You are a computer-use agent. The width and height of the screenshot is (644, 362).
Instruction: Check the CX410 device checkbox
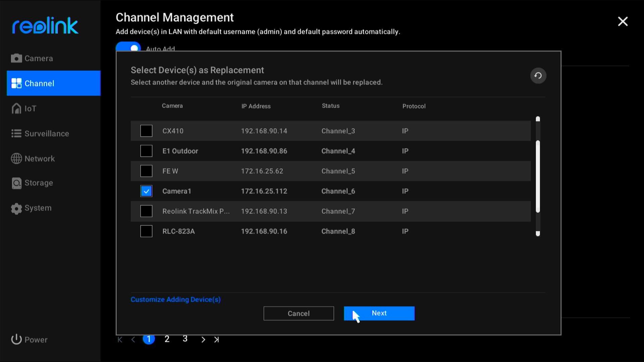pyautogui.click(x=146, y=131)
